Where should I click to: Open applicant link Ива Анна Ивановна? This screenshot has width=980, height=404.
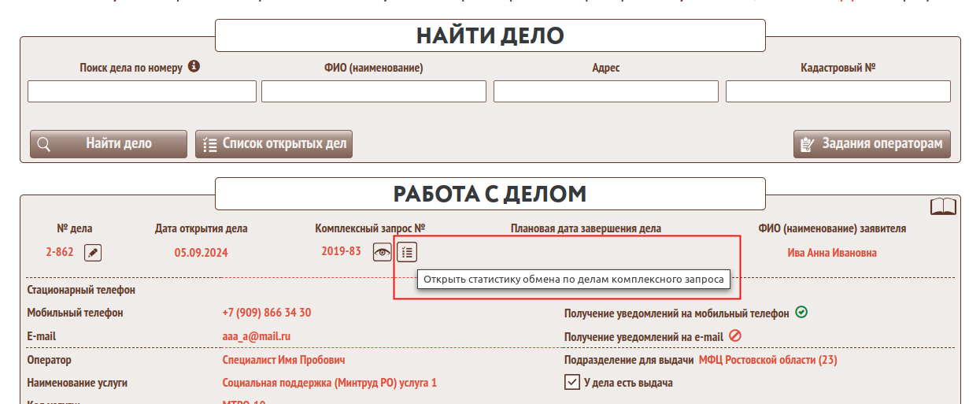click(831, 253)
